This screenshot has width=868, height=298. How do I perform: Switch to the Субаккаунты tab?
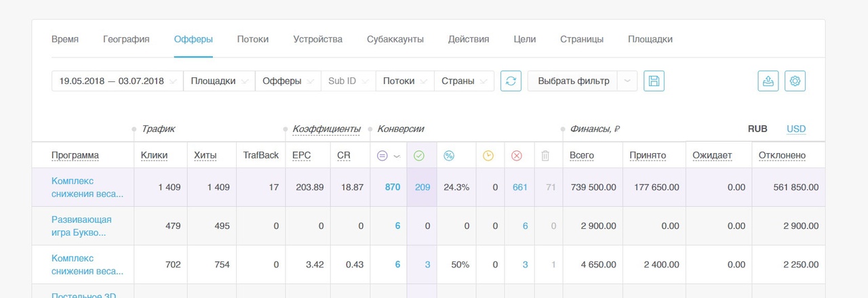(395, 39)
